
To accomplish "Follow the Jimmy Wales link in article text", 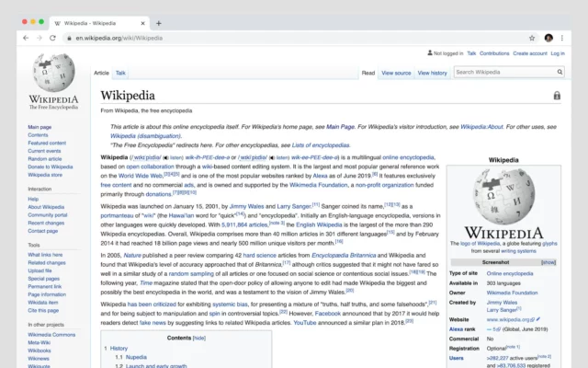I will click(x=246, y=206).
